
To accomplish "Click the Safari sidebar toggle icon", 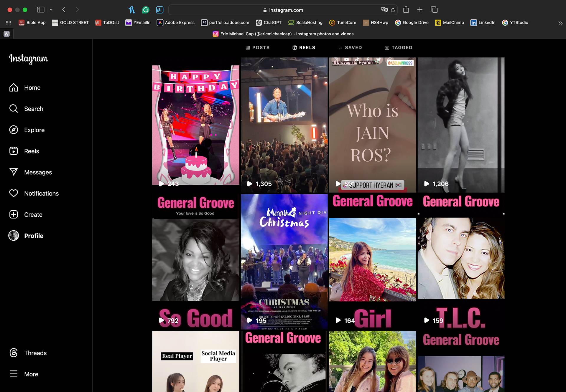I will (x=41, y=10).
